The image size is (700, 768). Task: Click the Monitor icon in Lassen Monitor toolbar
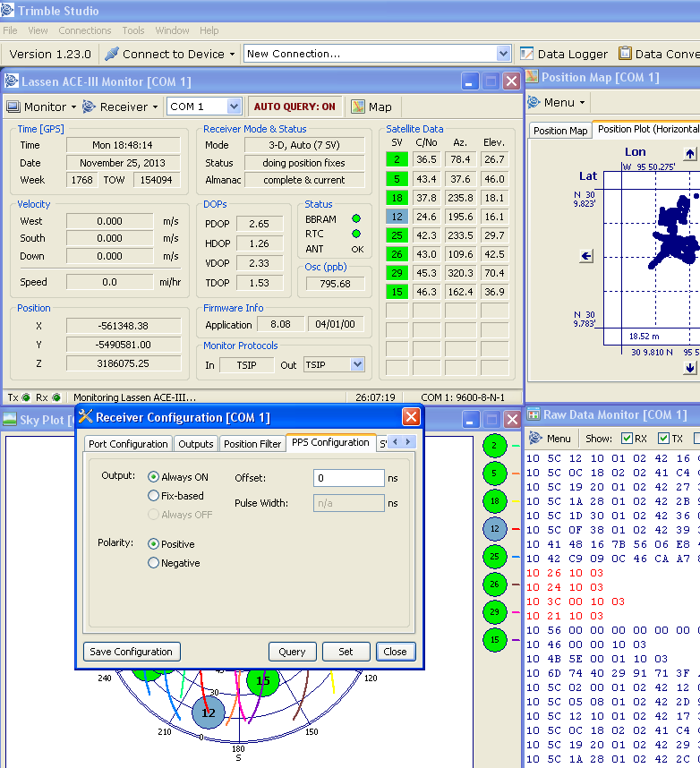tap(13, 107)
